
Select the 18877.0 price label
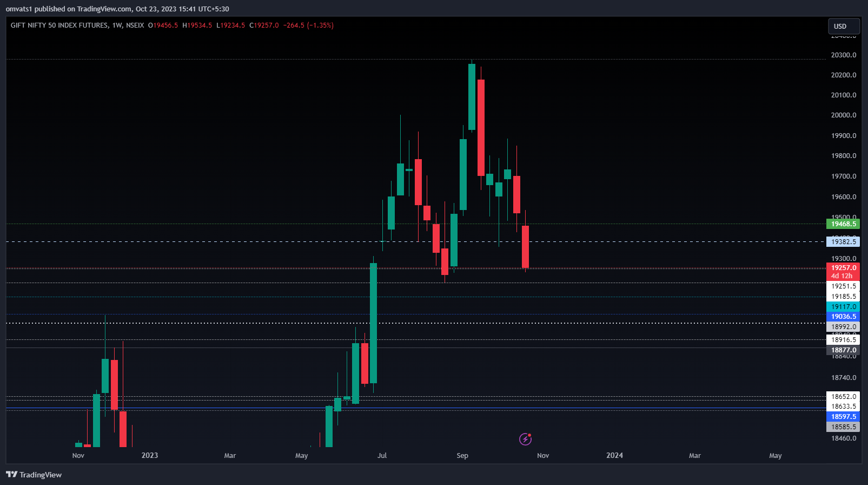[x=843, y=350]
